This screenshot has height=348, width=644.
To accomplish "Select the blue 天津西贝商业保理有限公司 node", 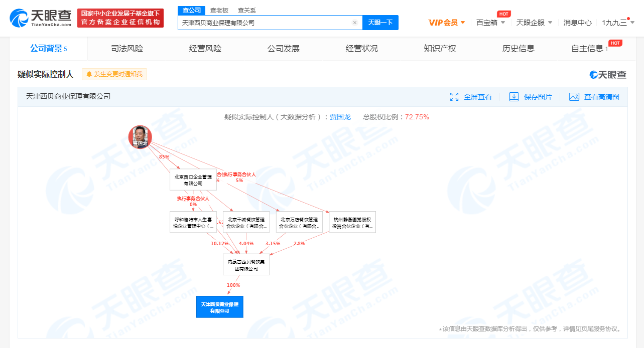I will [x=220, y=307].
